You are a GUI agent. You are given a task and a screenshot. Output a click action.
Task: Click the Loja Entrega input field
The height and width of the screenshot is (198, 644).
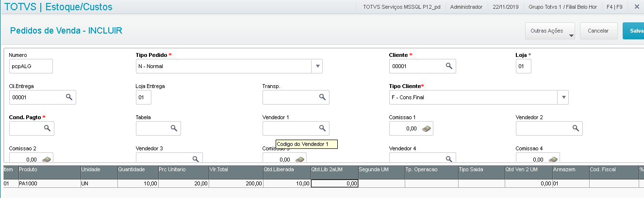(144, 97)
